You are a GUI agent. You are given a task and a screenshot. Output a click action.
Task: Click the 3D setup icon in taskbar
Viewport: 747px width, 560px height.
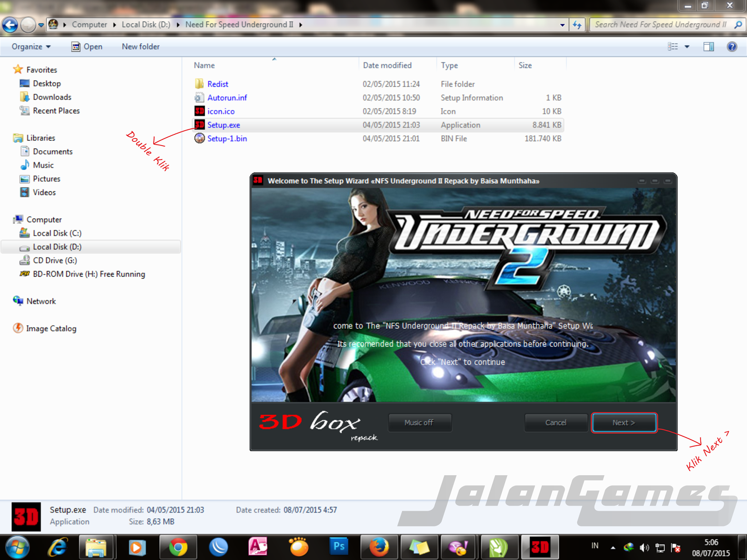(x=540, y=547)
